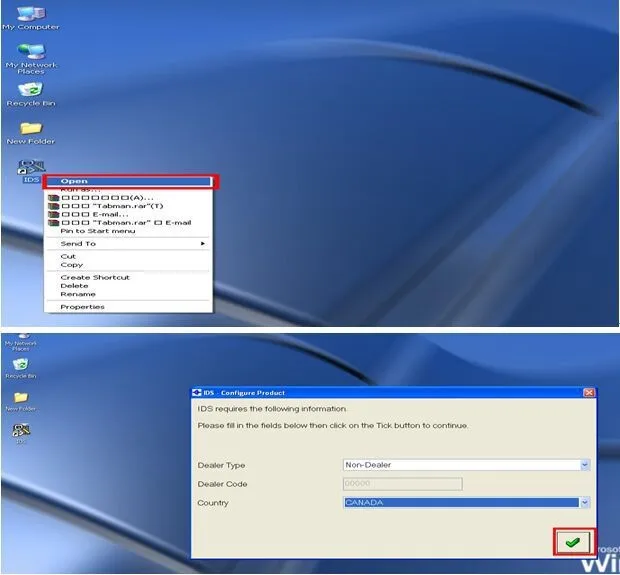Image resolution: width=620 pixels, height=575 pixels.
Task: Click the green Tick button to continue
Action: tap(573, 542)
